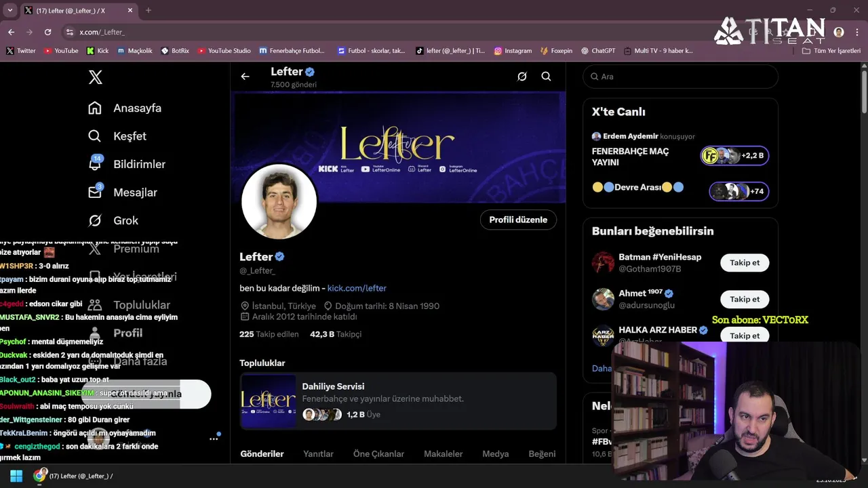
Task: Open the ChatGPT bookmark
Action: coord(597,51)
